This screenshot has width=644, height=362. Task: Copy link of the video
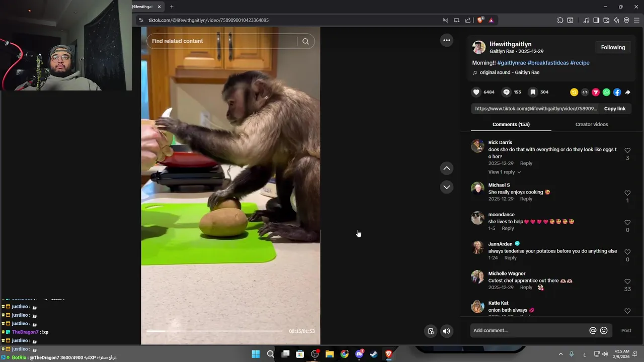tap(614, 109)
